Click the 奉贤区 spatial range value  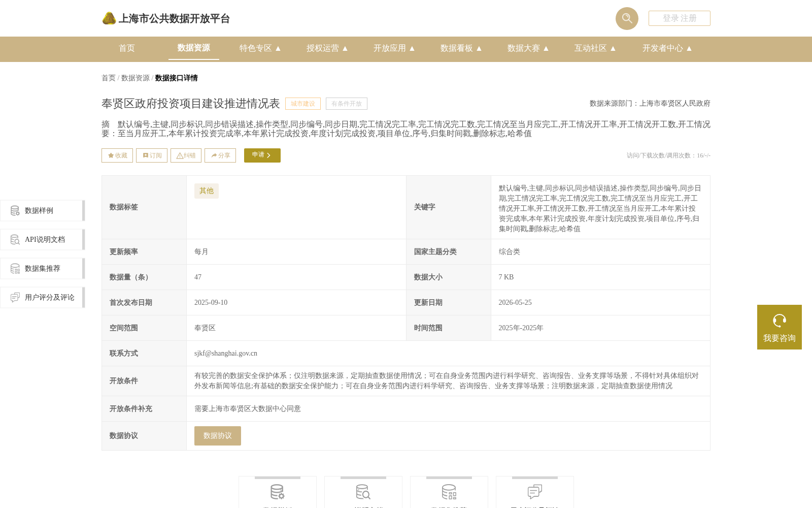pos(205,328)
